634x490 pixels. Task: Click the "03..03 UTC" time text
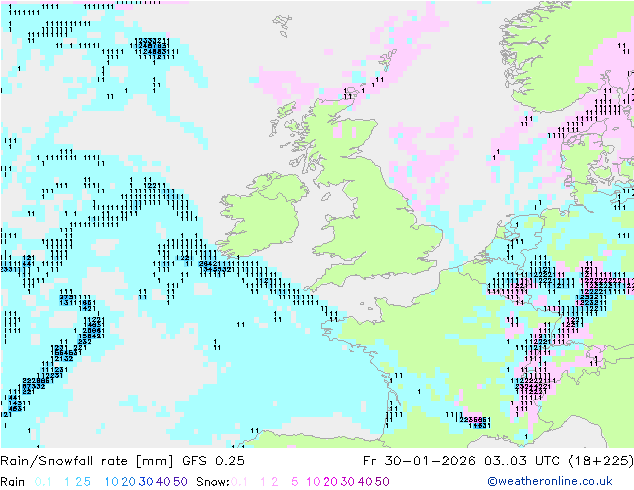tap(522, 461)
